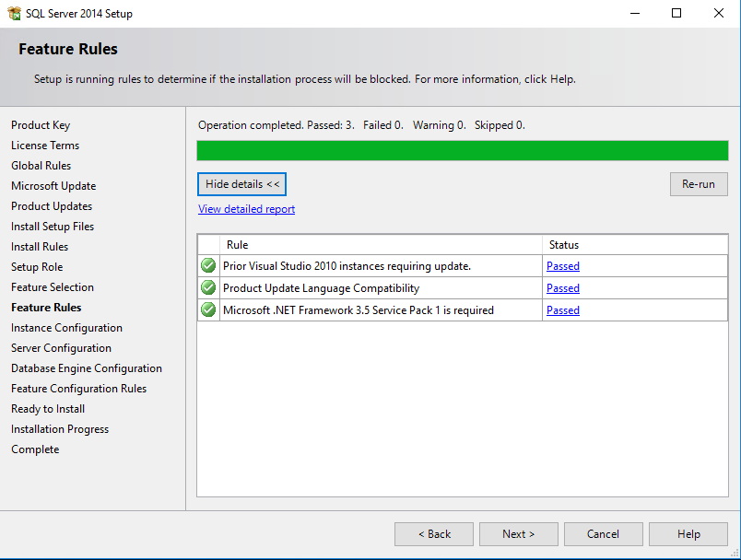Cancel the SQL Server setup
This screenshot has height=560, width=741.
[x=603, y=534]
